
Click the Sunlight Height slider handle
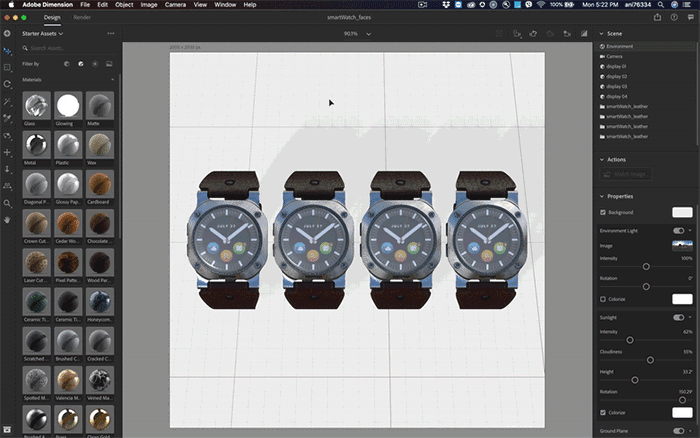634,380
